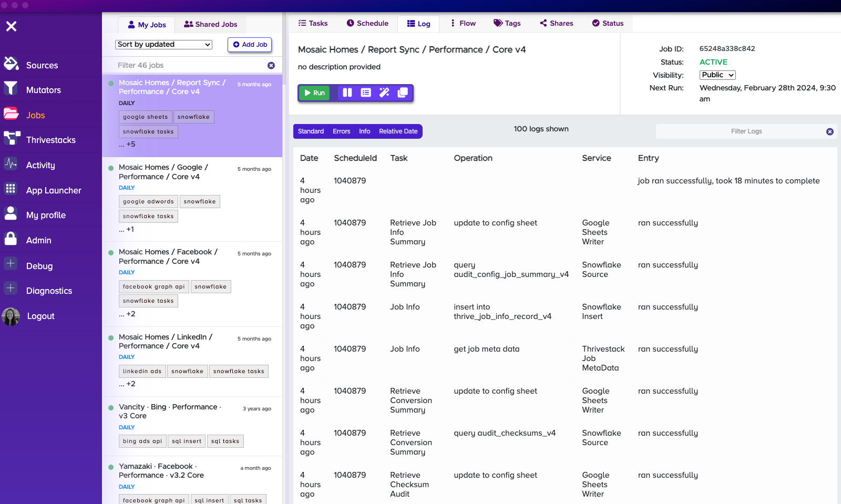Close the sidebar with the X icon

(12, 26)
